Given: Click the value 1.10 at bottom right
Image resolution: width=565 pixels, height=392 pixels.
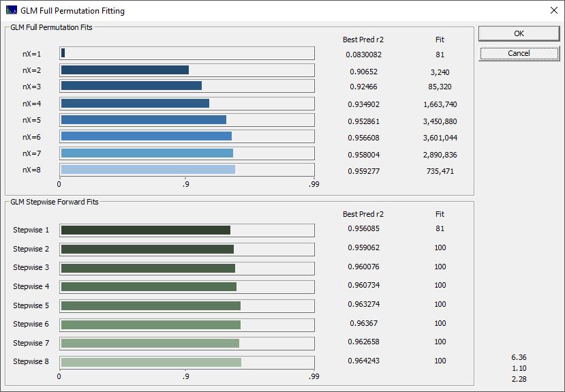Looking at the screenshot, I should coord(519,368).
